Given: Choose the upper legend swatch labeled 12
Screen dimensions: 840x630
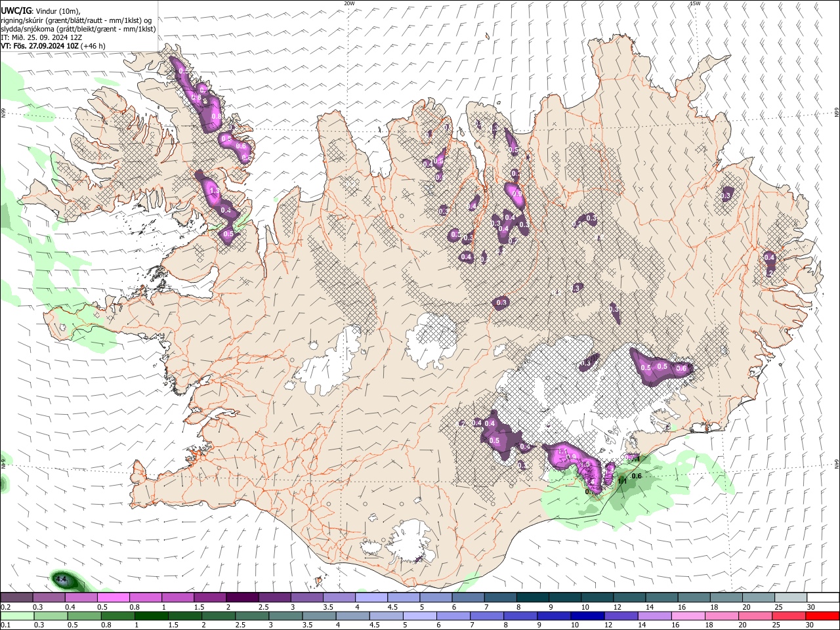Looking at the screenshot, I should click(630, 597).
